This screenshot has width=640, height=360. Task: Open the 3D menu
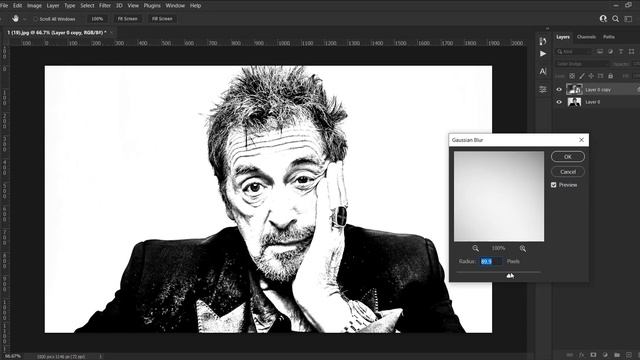[x=119, y=6]
